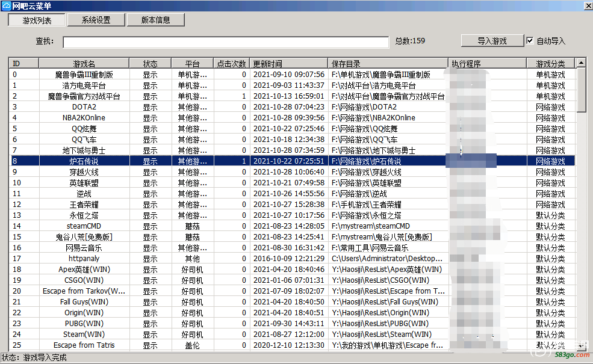Image resolution: width=593 pixels, height=364 pixels.
Task: Click path F:\mystream\steamCMD
Action: [x=371, y=226]
